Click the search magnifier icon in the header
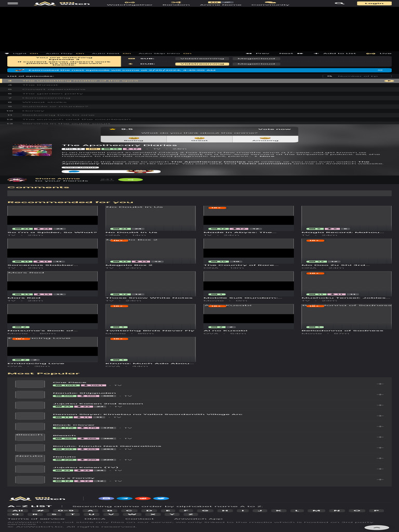 (x=339, y=3)
